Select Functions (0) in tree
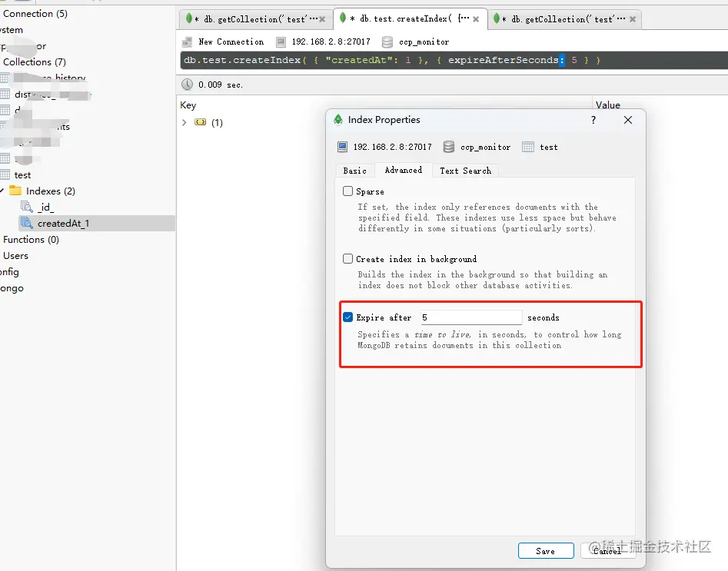 tap(31, 240)
